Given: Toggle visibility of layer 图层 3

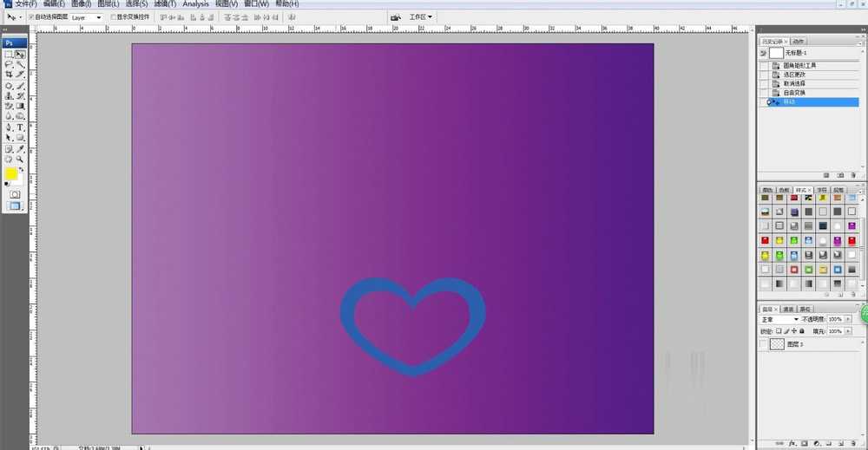Looking at the screenshot, I should click(763, 344).
